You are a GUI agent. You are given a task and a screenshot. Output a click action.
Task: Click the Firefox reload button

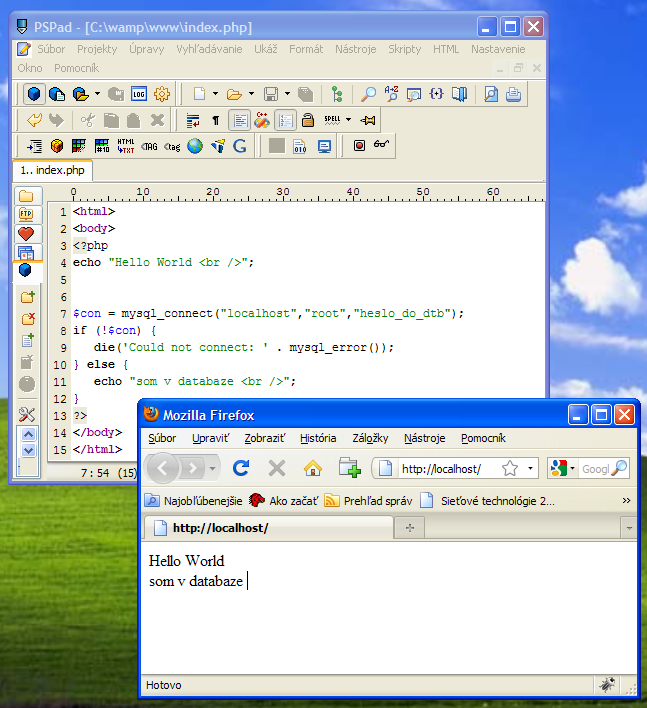tap(241, 468)
